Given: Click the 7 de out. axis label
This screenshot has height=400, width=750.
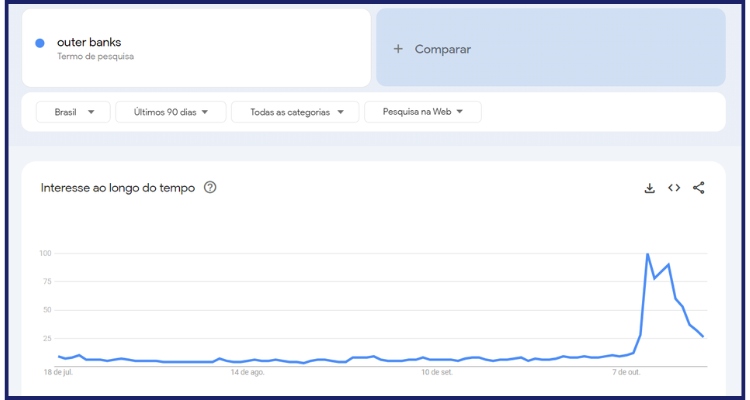Looking at the screenshot, I should pyautogui.click(x=625, y=372).
